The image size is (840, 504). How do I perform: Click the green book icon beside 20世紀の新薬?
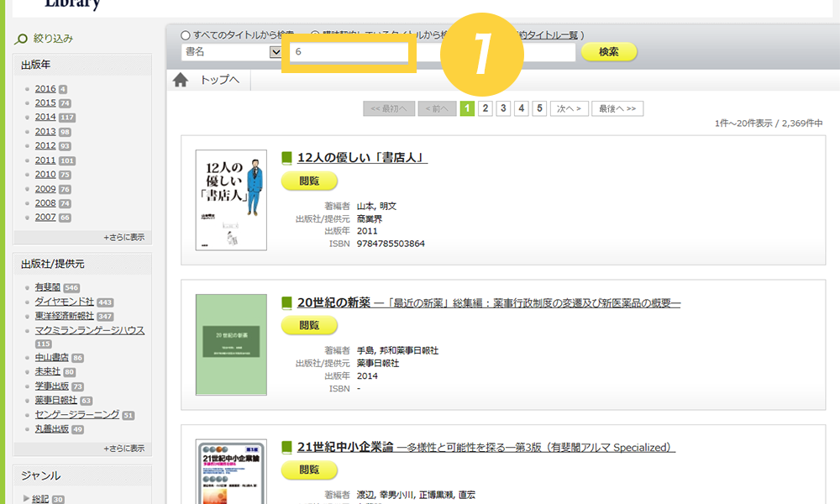286,303
